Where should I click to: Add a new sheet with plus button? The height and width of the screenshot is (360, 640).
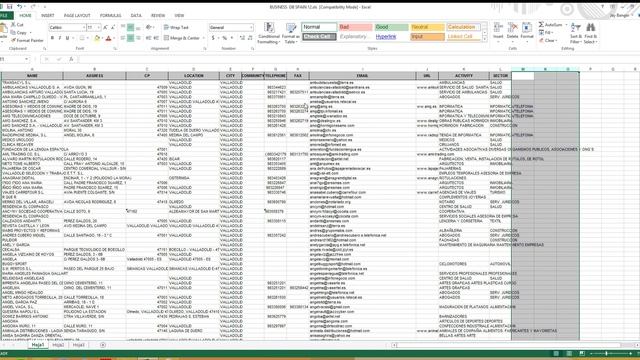coord(103,345)
